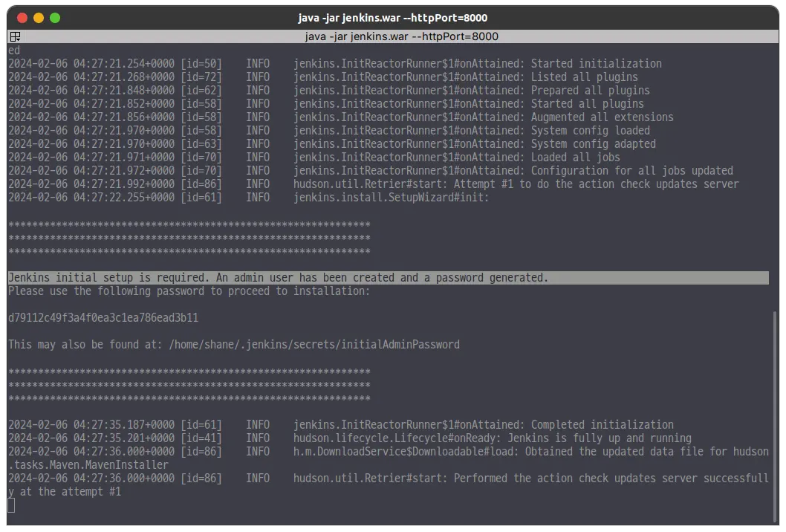Click the yellow minimize window button
Viewport: 786px width, 532px height.
[x=39, y=18]
